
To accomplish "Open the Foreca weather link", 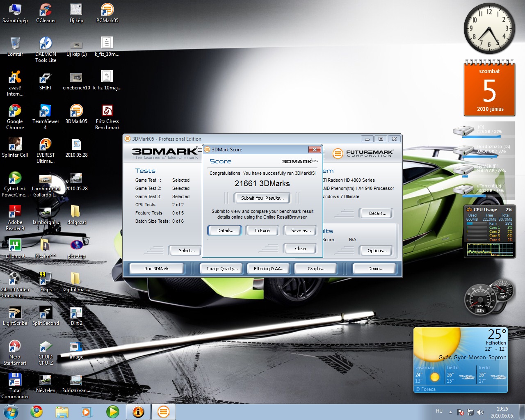I will 426,389.
